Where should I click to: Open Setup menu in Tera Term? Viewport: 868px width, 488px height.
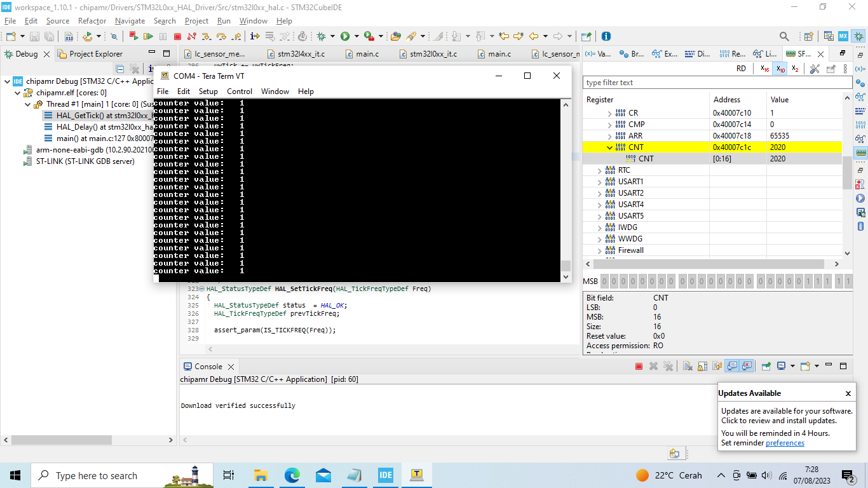coord(208,91)
